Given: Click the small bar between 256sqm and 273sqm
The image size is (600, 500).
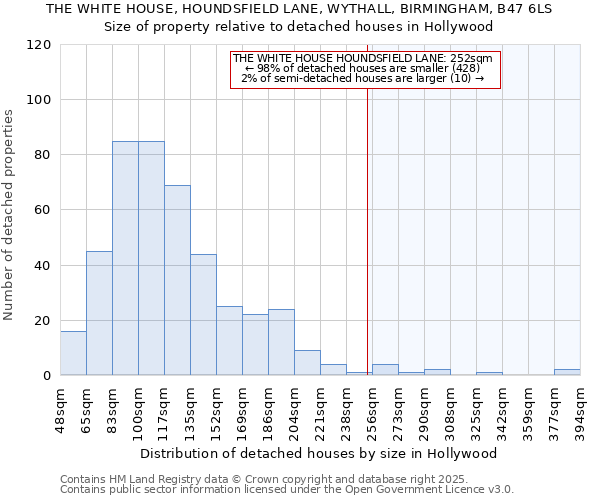Looking at the screenshot, I should [385, 370].
